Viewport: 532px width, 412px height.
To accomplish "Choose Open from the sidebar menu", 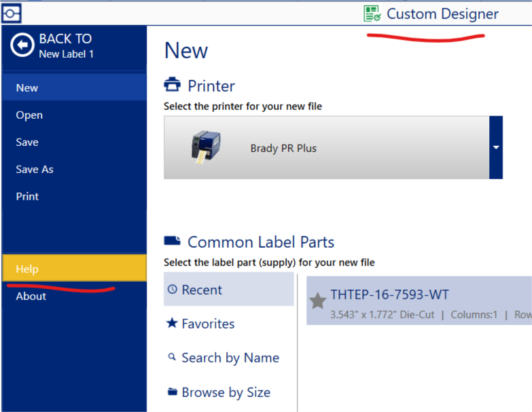I will [x=29, y=115].
